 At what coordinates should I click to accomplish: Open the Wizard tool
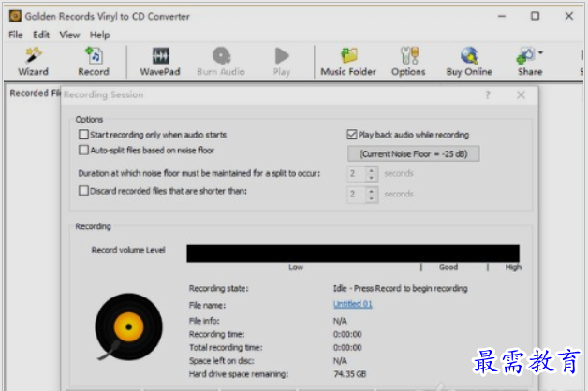(x=33, y=62)
